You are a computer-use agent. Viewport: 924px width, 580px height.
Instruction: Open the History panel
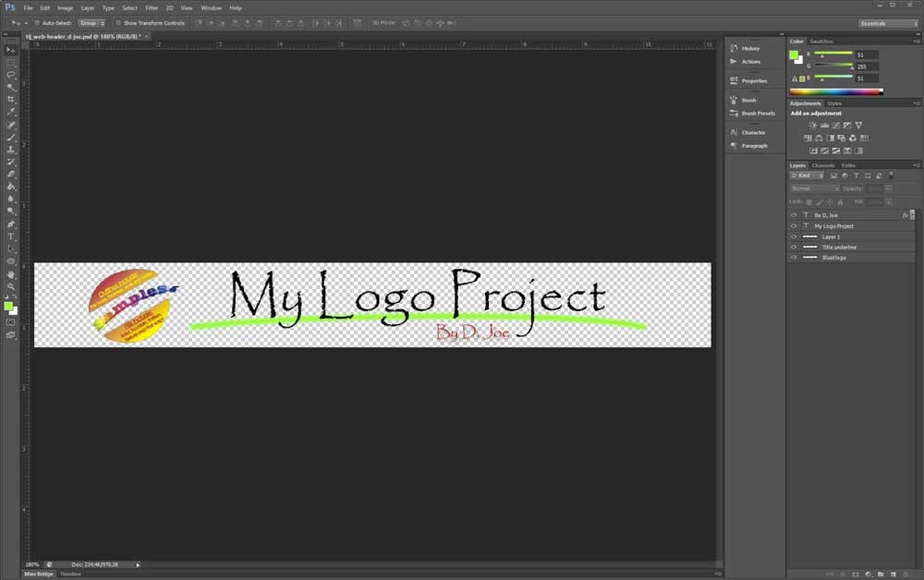(750, 48)
